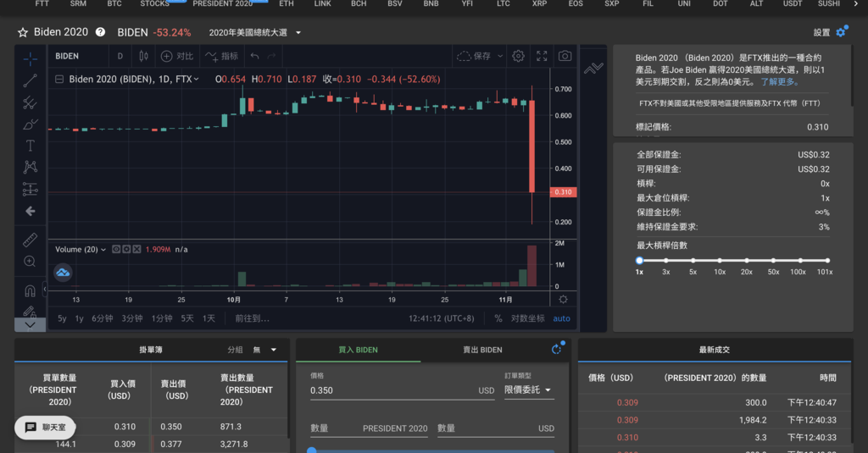Redo the chart action
This screenshot has height=453, width=868.
[x=271, y=56]
